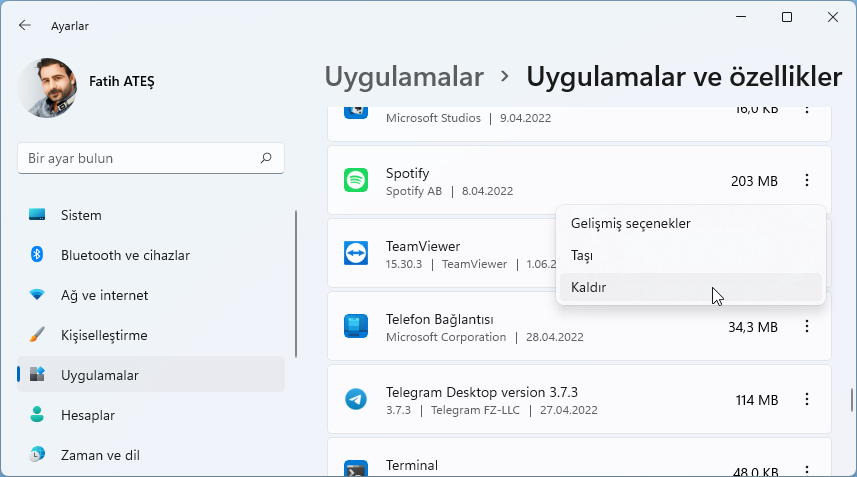Click the Wi-Fi network icon

pyautogui.click(x=37, y=295)
